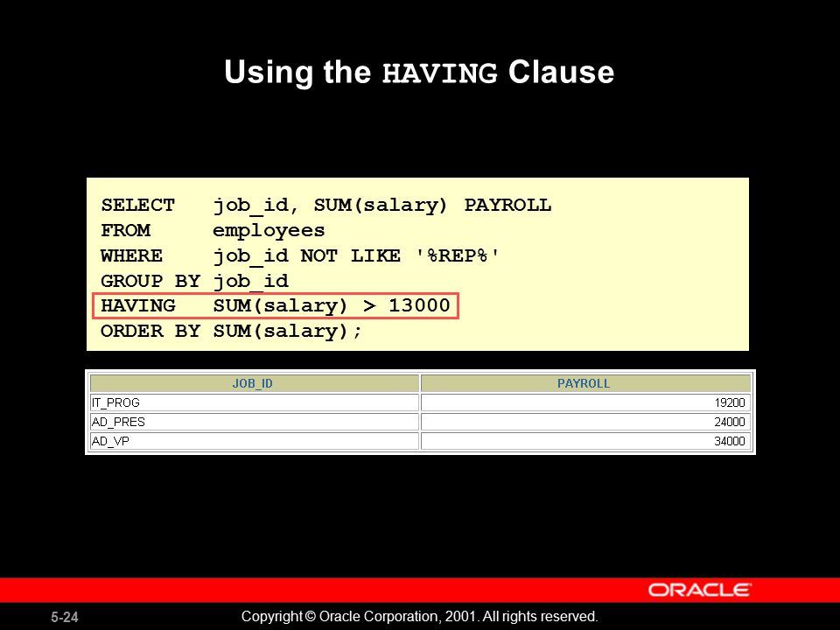Click the ORACLE logo

point(700,590)
